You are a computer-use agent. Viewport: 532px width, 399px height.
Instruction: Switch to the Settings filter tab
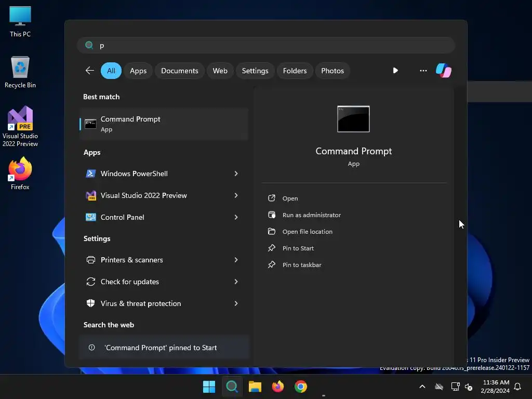pos(255,71)
